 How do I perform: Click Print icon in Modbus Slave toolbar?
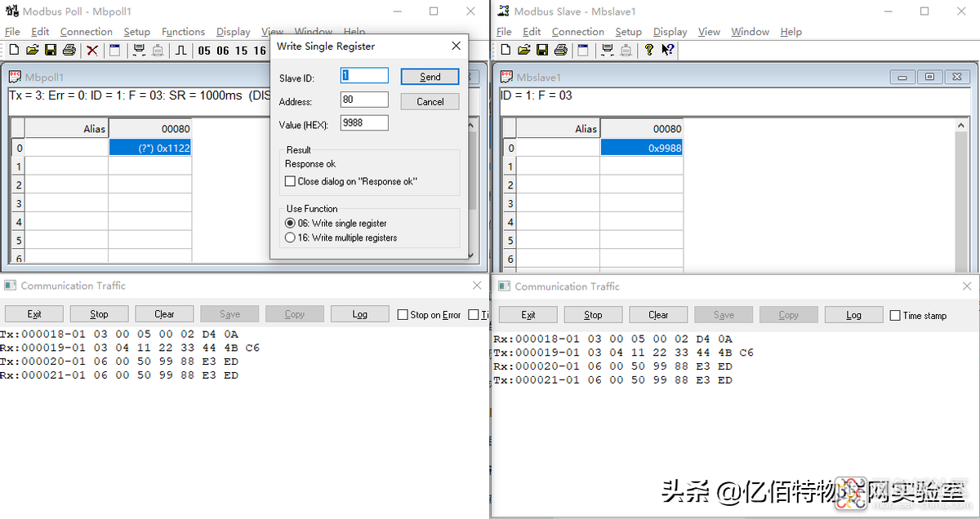tap(560, 50)
